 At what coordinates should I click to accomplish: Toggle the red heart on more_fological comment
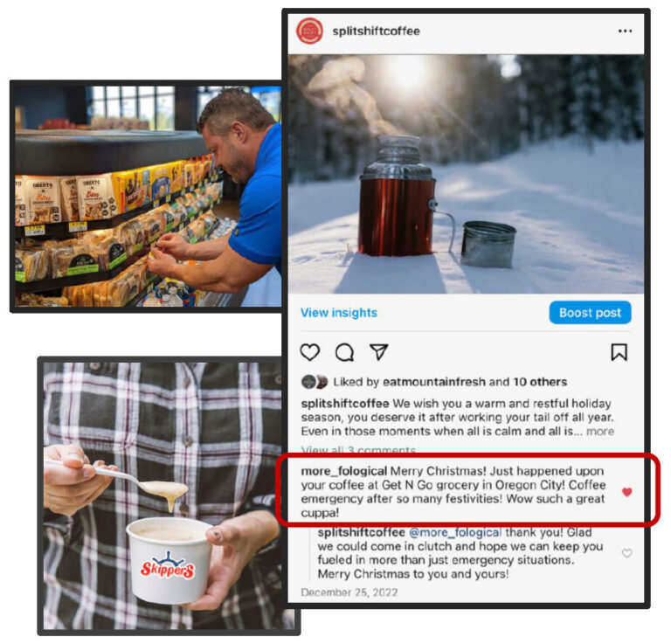627,492
